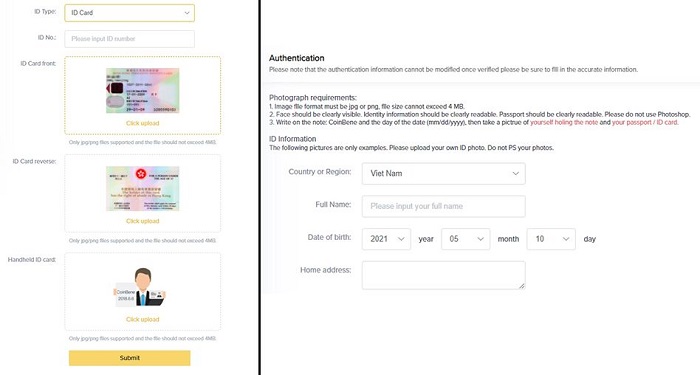Click the ID card reverse sample image
This screenshot has height=375, width=700.
point(142,188)
